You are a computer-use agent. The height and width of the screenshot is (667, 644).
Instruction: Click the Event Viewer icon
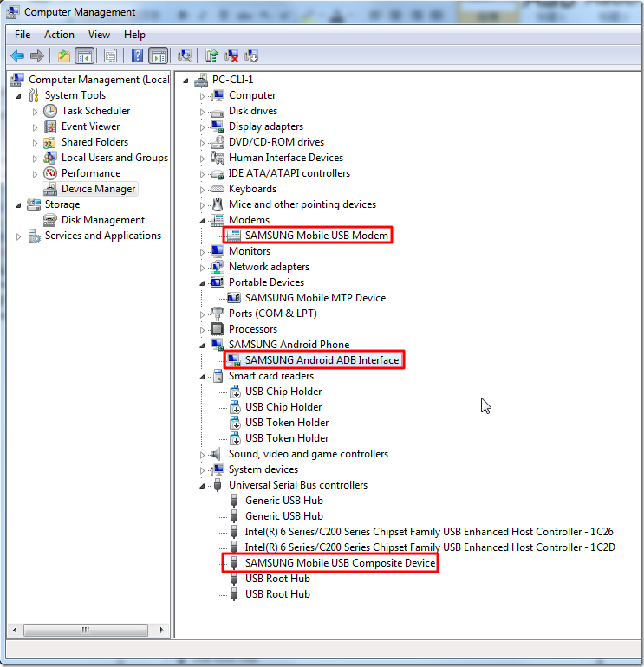(x=50, y=126)
